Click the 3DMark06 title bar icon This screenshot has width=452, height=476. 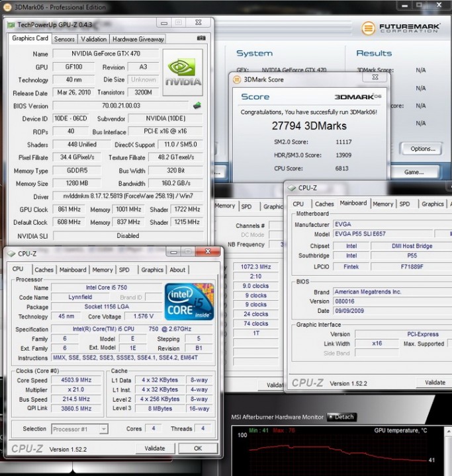[x=7, y=7]
